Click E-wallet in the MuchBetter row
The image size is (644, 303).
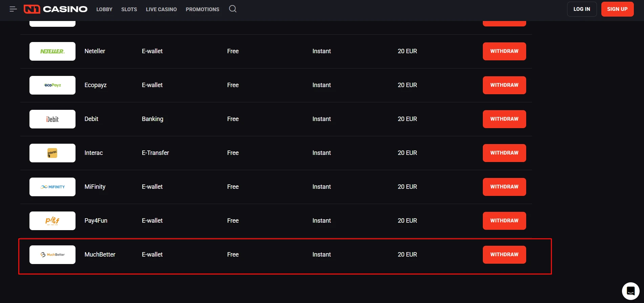click(152, 255)
